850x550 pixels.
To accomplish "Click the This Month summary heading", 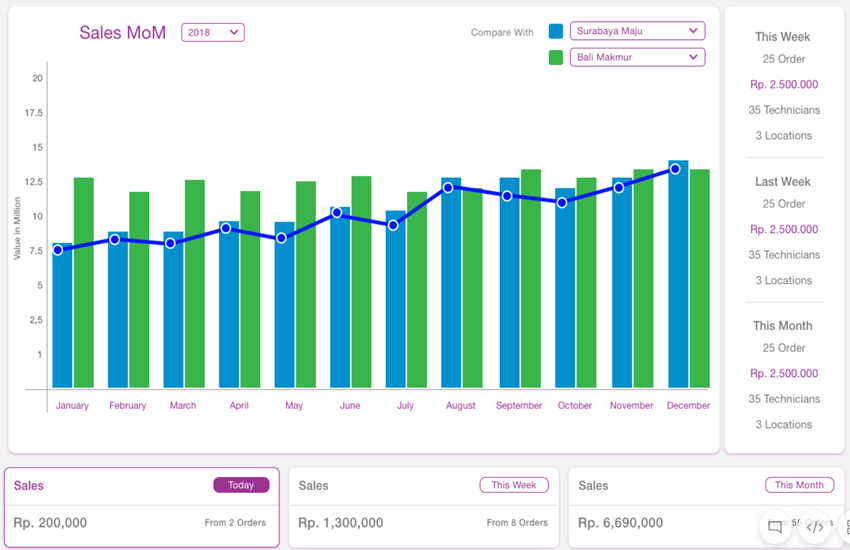I will [782, 326].
